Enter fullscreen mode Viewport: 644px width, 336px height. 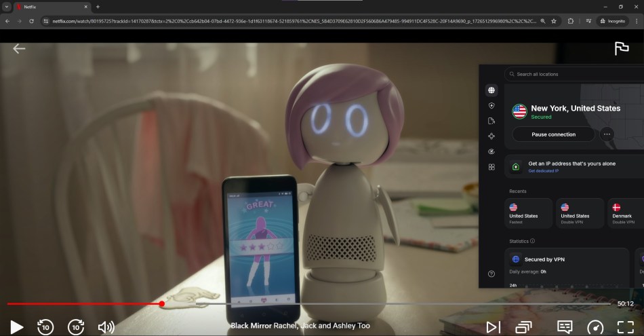pos(626,327)
